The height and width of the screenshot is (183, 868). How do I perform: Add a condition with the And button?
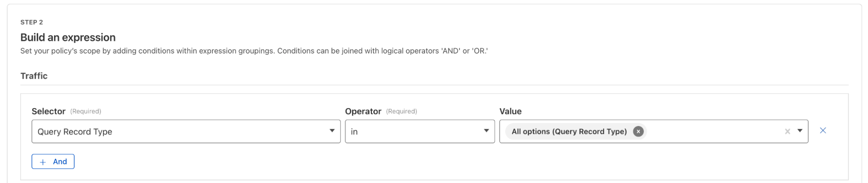[53, 162]
